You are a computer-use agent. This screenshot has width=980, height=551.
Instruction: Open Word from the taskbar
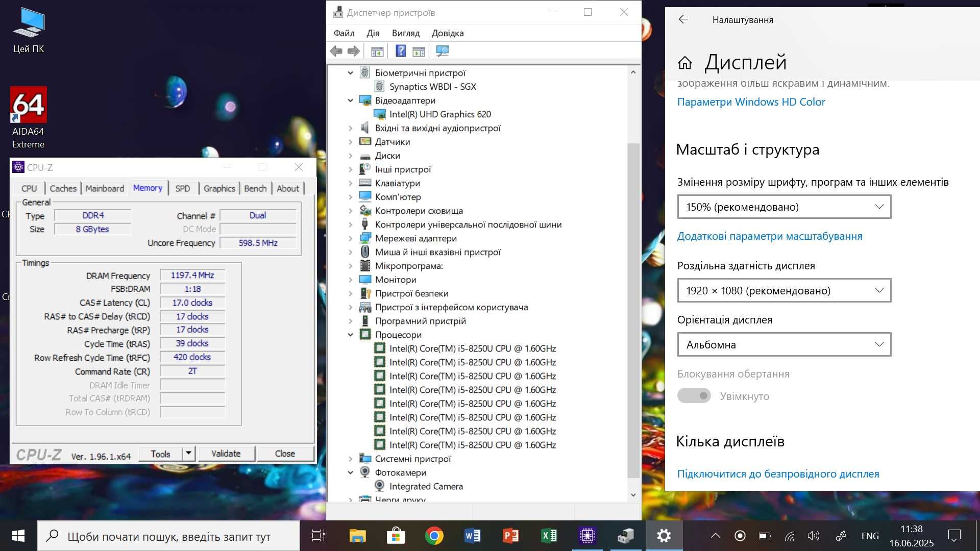point(472,536)
